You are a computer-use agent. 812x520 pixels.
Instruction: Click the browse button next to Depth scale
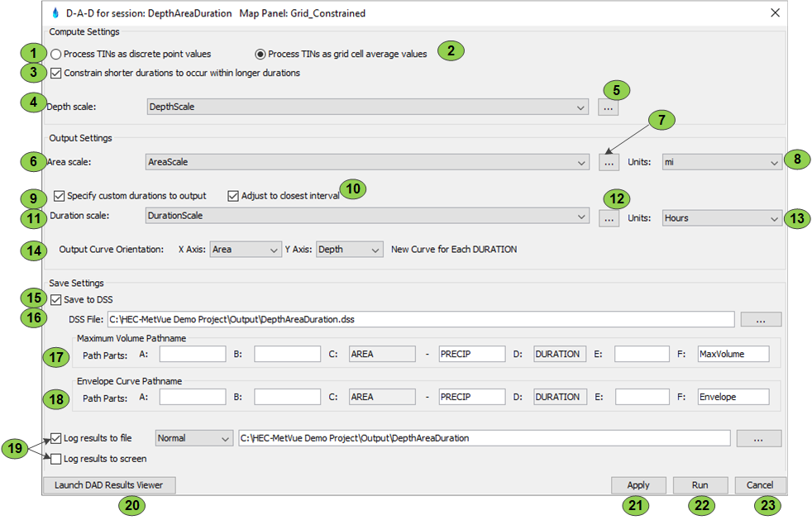tap(608, 107)
